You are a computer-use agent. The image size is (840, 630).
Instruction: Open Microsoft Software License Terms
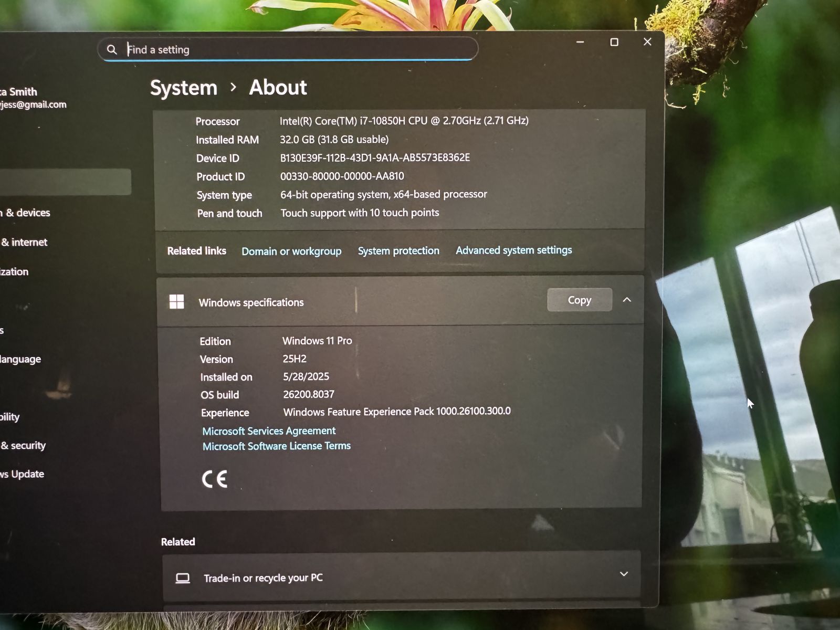[277, 446]
